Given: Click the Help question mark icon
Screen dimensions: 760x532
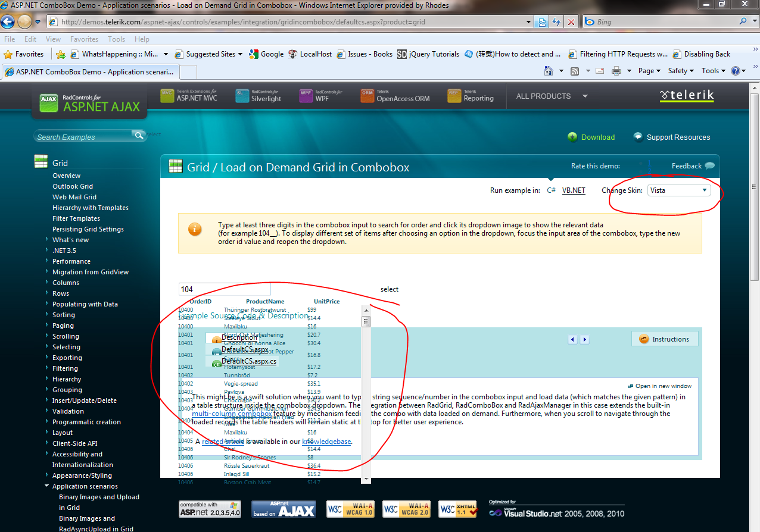Looking at the screenshot, I should pyautogui.click(x=736, y=71).
